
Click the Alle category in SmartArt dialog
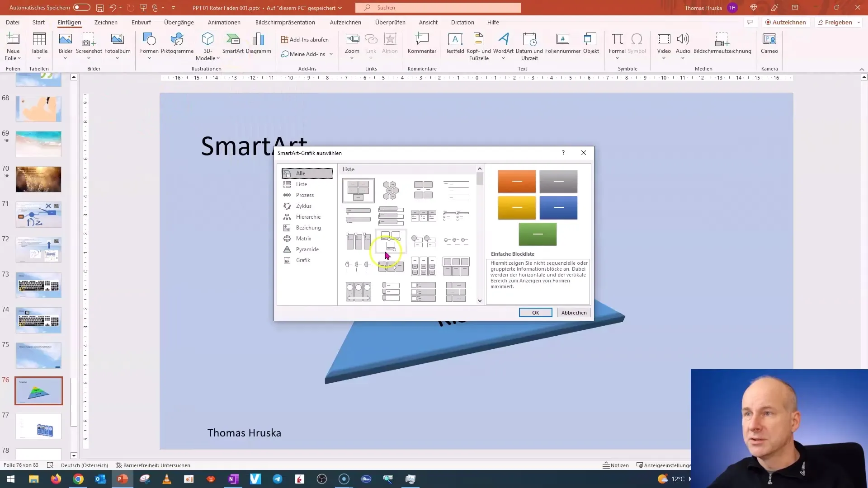(307, 174)
